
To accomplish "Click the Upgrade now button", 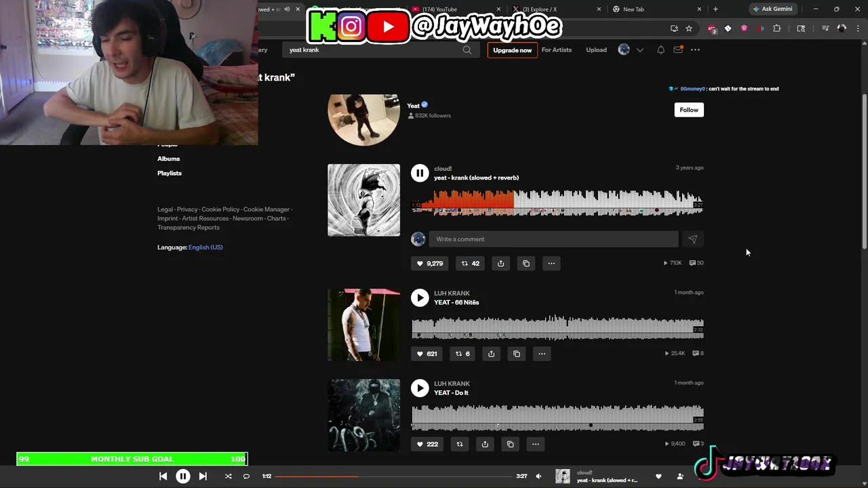I will 512,49.
